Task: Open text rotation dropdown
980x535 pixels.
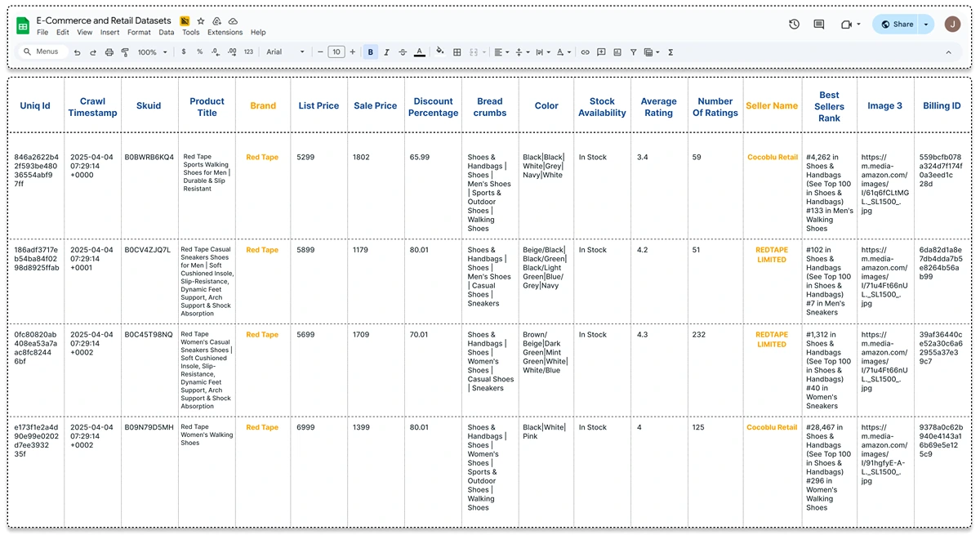Action: tap(564, 52)
